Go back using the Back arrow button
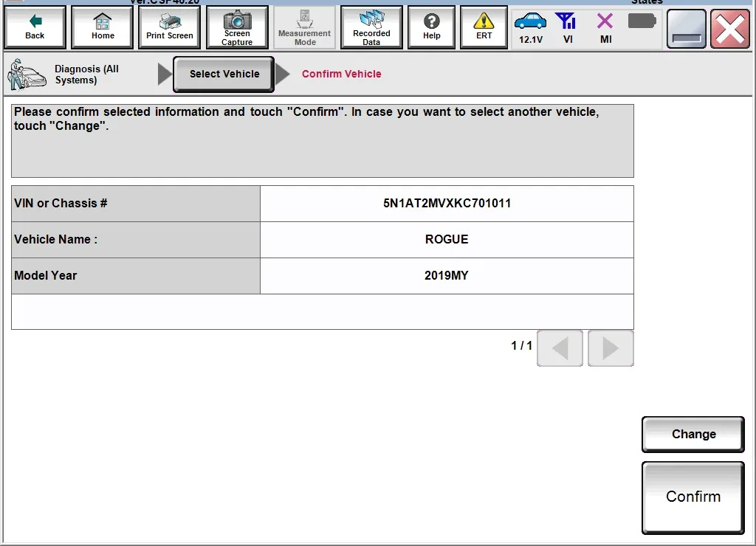 35,27
